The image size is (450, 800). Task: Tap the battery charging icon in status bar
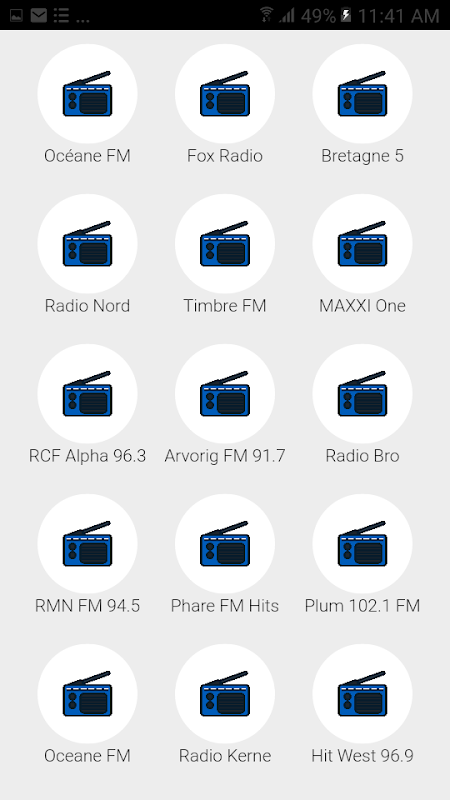346,15
